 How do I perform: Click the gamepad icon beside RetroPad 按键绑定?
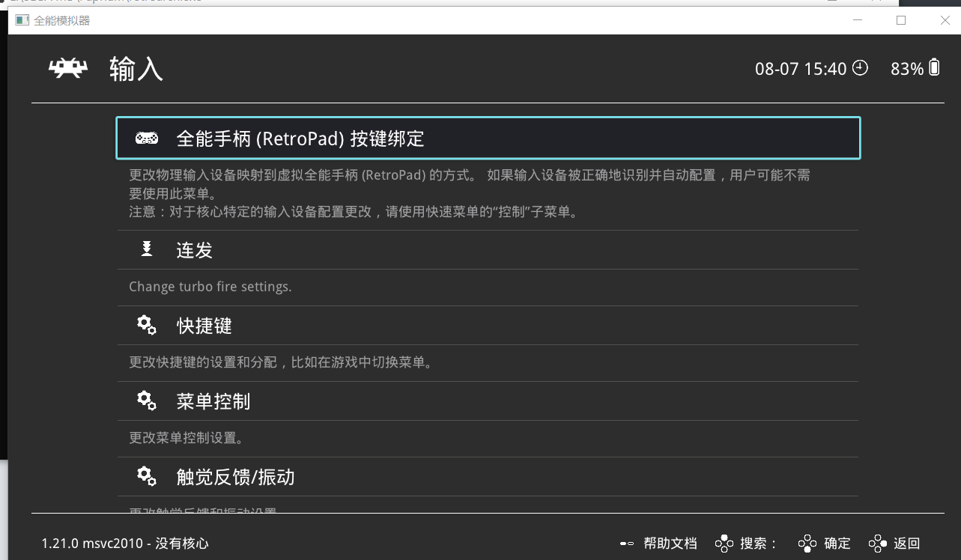pyautogui.click(x=146, y=138)
